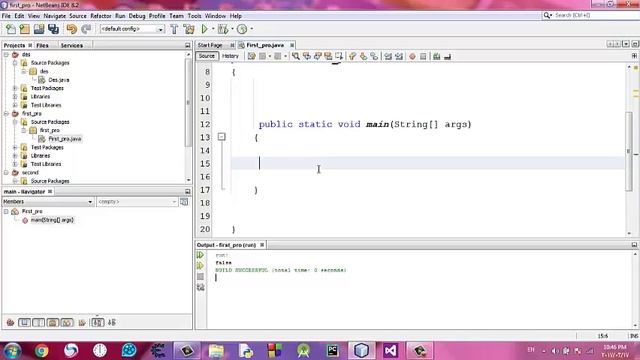Expand Libraries under des project
Screen dimensions: 640x360
point(15,97)
